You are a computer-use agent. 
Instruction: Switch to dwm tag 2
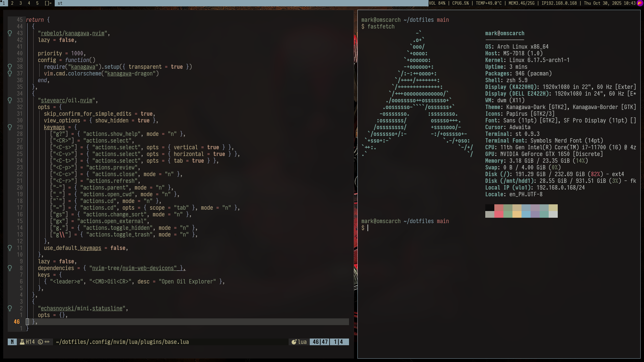[x=12, y=3]
